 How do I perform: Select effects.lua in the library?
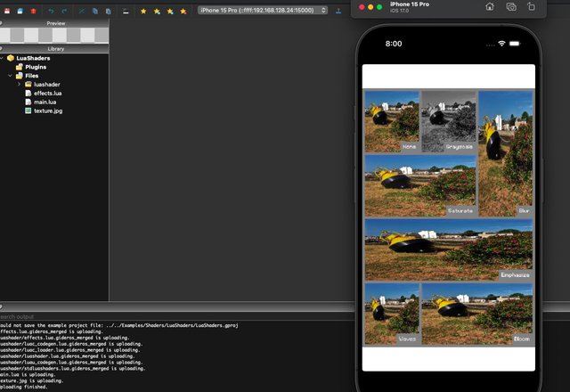pyautogui.click(x=47, y=93)
